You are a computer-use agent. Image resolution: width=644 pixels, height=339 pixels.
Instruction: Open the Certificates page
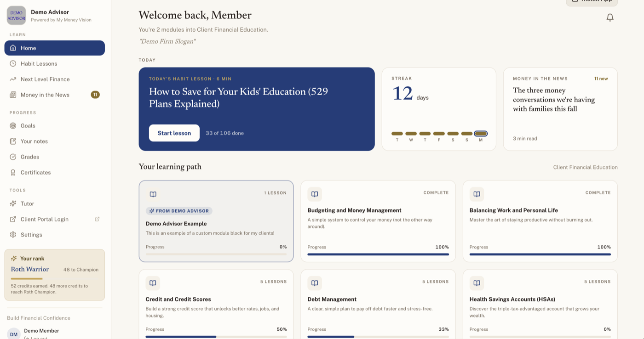point(55,172)
